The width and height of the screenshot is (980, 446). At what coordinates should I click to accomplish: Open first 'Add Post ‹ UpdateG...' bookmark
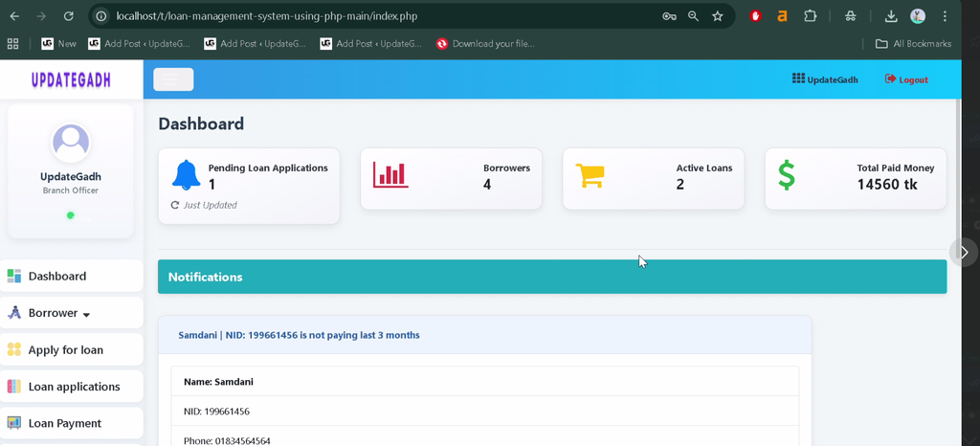pyautogui.click(x=139, y=44)
